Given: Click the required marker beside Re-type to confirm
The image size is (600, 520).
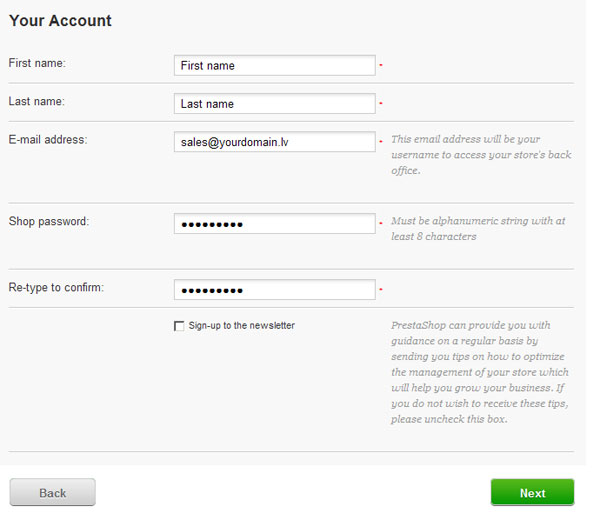Looking at the screenshot, I should pyautogui.click(x=381, y=289).
